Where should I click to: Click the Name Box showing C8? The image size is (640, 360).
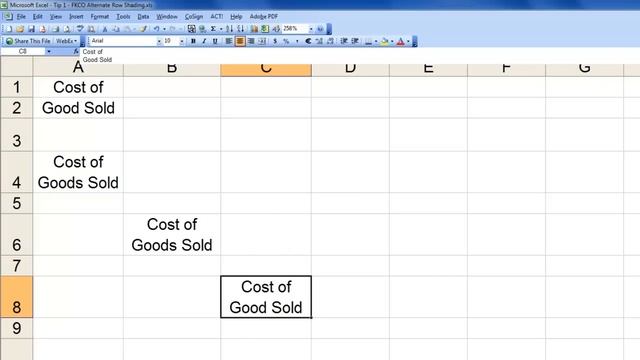coord(23,51)
